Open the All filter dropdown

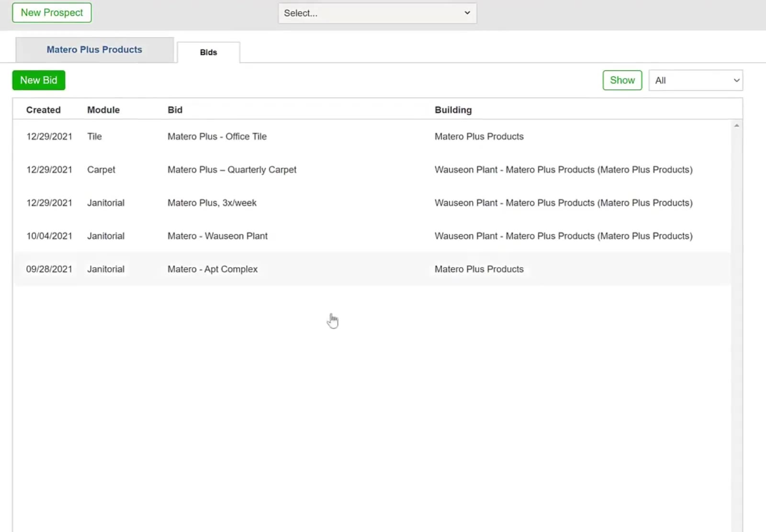(x=696, y=80)
